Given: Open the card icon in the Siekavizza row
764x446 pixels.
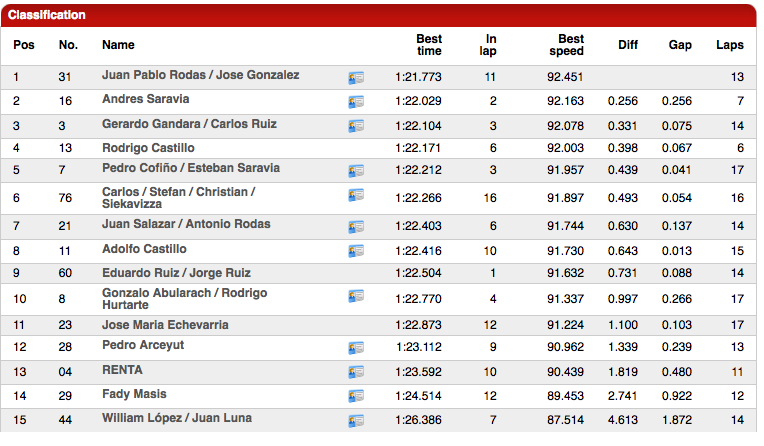Looking at the screenshot, I should tap(356, 195).
